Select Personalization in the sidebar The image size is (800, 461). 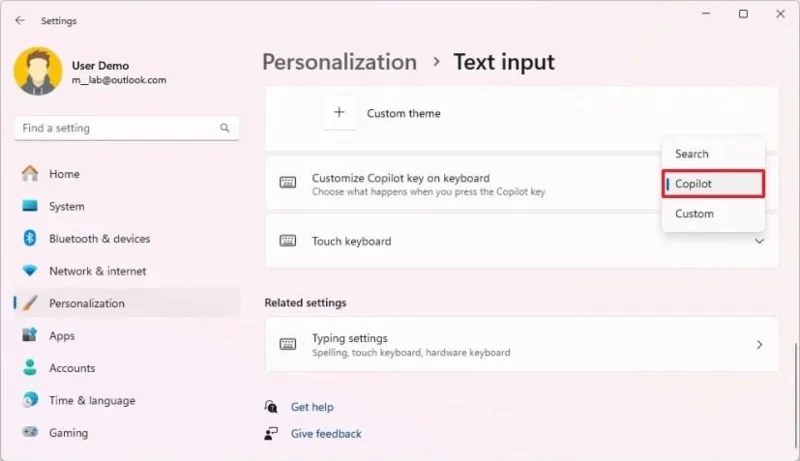click(x=128, y=303)
